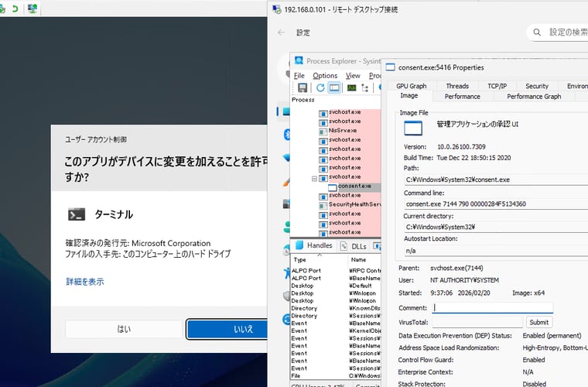
Task: Click the Current directory field
Action: [496, 228]
